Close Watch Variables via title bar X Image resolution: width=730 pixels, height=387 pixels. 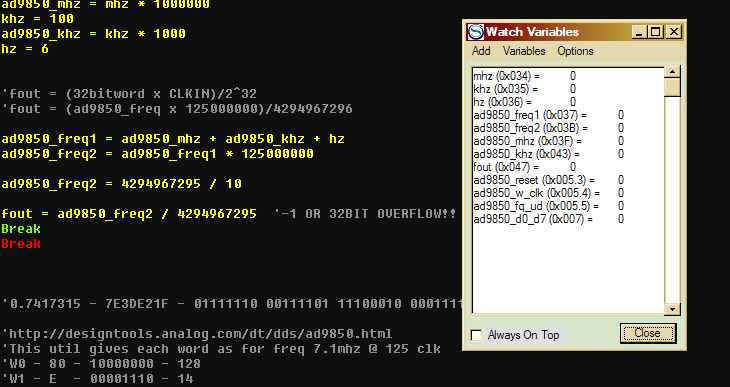pos(673,32)
